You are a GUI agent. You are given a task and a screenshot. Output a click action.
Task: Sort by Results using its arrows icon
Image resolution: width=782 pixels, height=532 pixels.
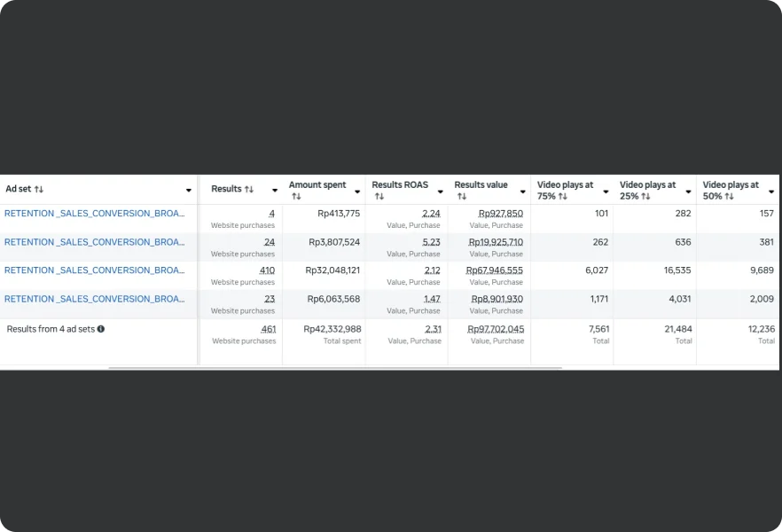(x=249, y=190)
